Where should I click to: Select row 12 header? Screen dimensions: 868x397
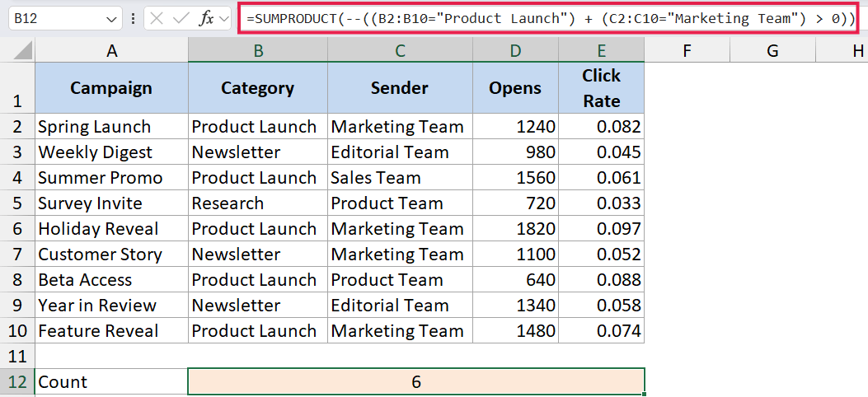pyautogui.click(x=17, y=381)
